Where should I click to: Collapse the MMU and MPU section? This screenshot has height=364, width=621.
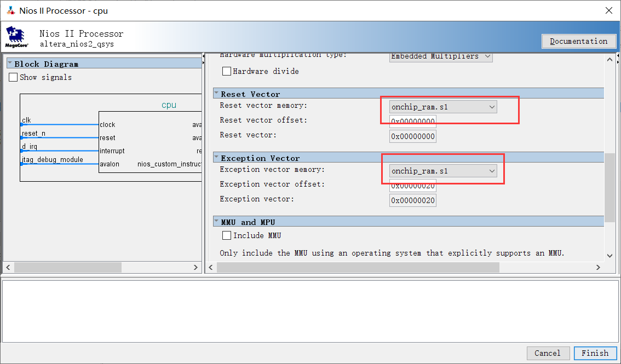click(217, 222)
